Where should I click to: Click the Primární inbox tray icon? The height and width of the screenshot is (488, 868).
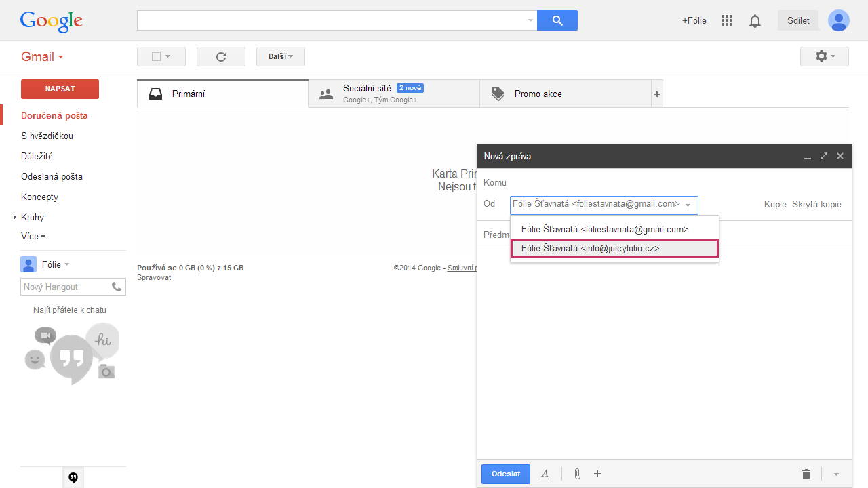click(x=155, y=94)
